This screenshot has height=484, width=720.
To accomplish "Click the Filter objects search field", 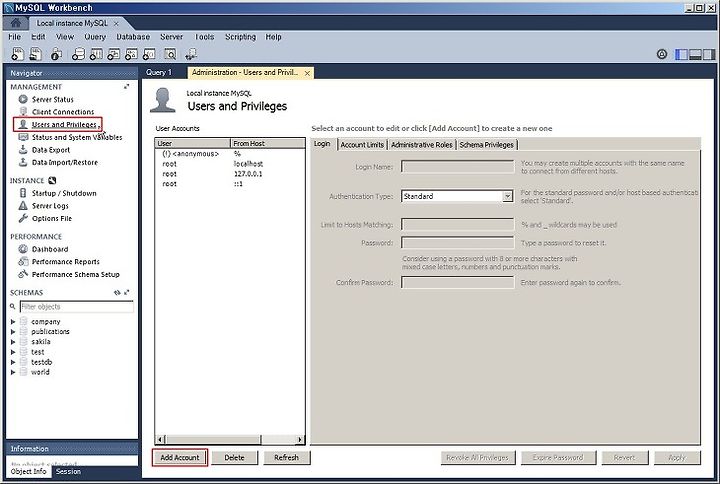I will pyautogui.click(x=77, y=306).
